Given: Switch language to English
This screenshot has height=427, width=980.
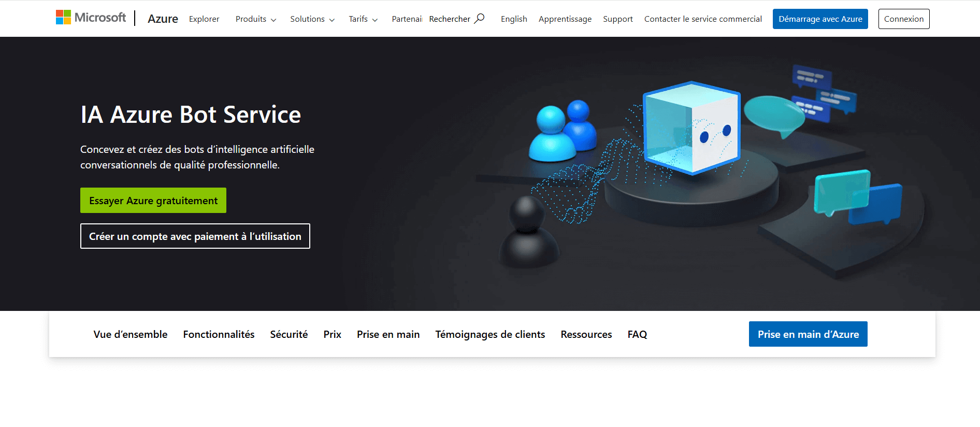Looking at the screenshot, I should tap(514, 19).
